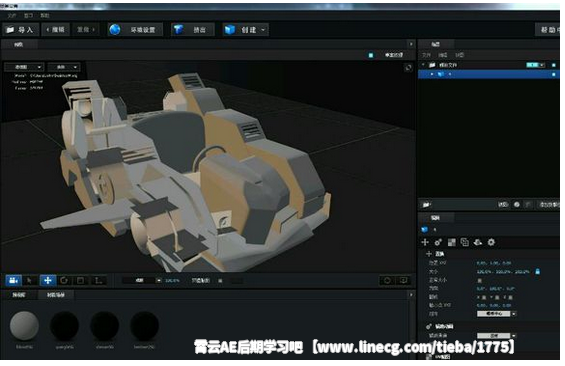Toggle visibility square of the model folder row
This screenshot has height=366, width=565.
[553, 65]
